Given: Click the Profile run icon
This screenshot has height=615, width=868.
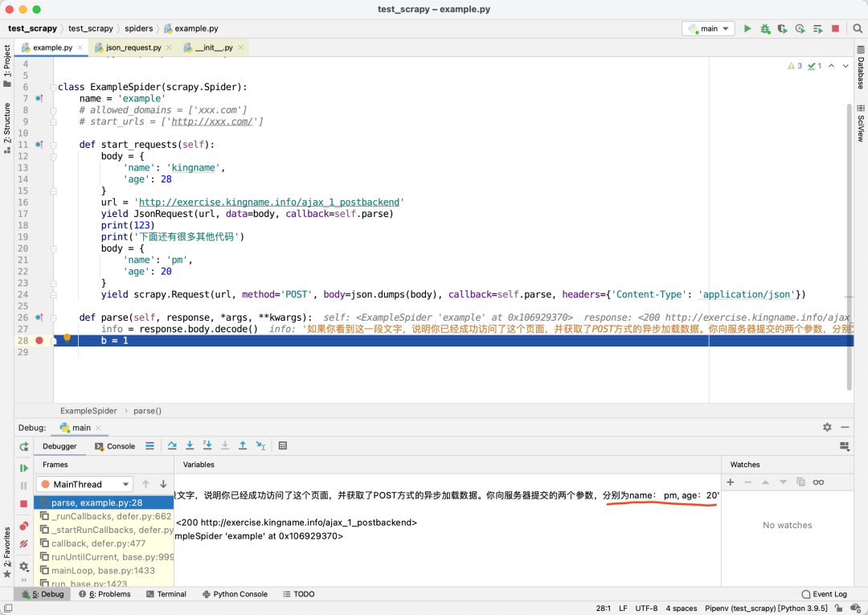Looking at the screenshot, I should tap(800, 28).
